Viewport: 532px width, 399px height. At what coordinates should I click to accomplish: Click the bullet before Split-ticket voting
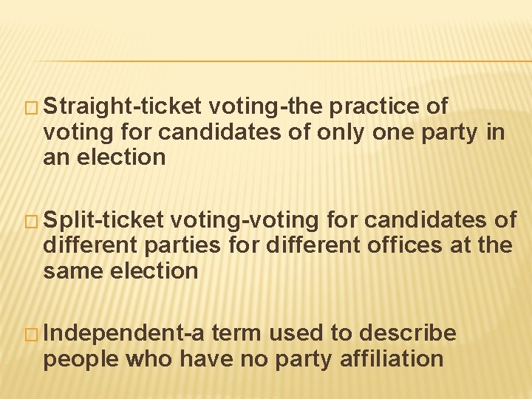35,221
